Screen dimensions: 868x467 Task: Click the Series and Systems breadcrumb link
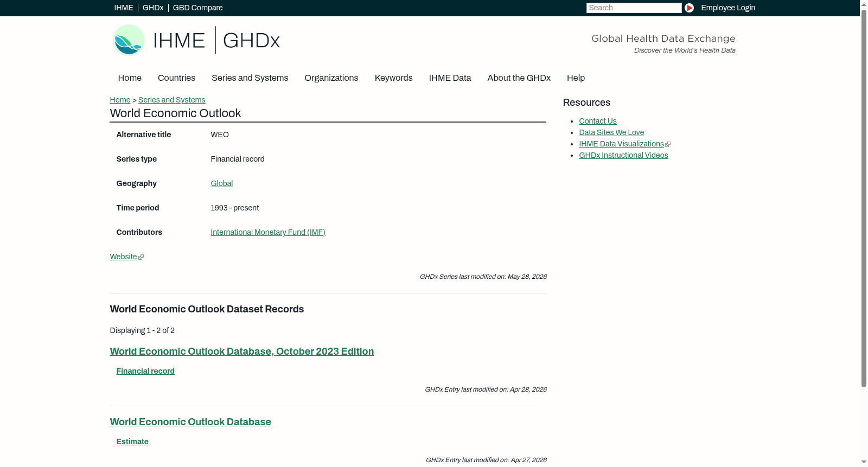(x=172, y=100)
